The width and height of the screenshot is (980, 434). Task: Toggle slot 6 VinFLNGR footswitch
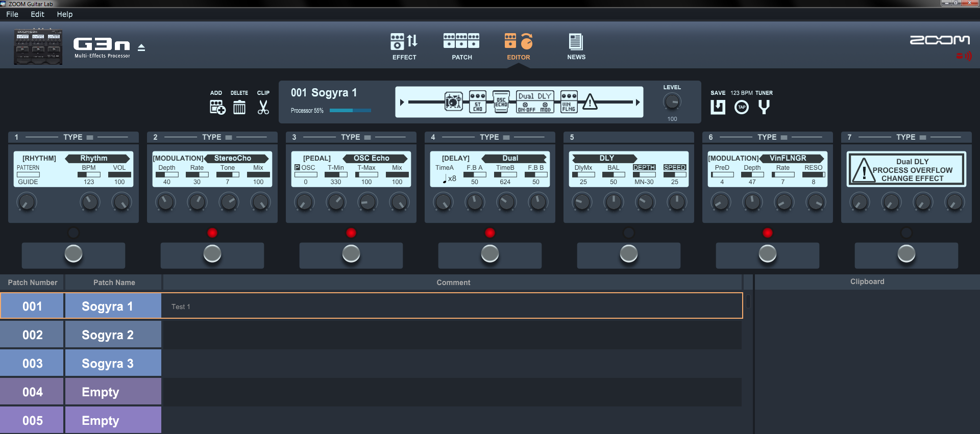point(768,254)
